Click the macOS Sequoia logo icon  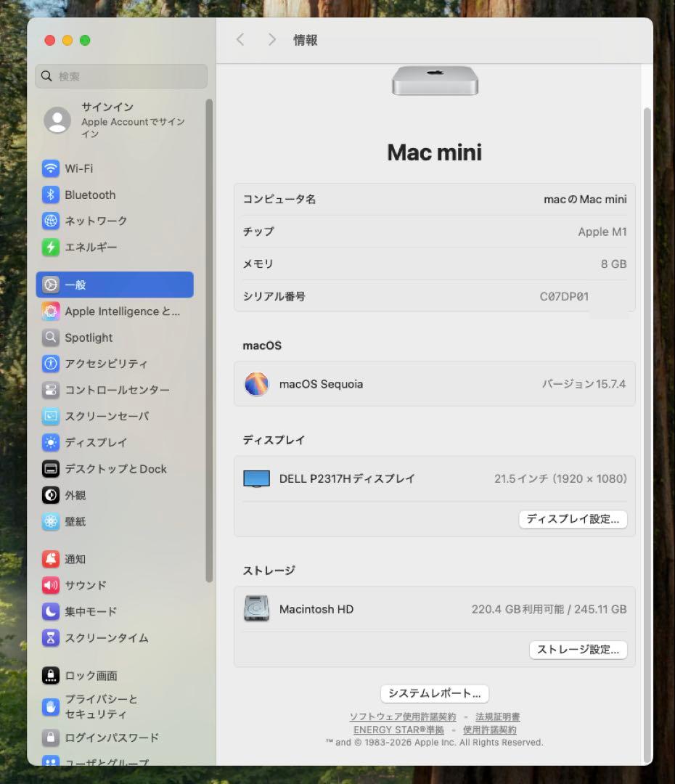coord(256,384)
